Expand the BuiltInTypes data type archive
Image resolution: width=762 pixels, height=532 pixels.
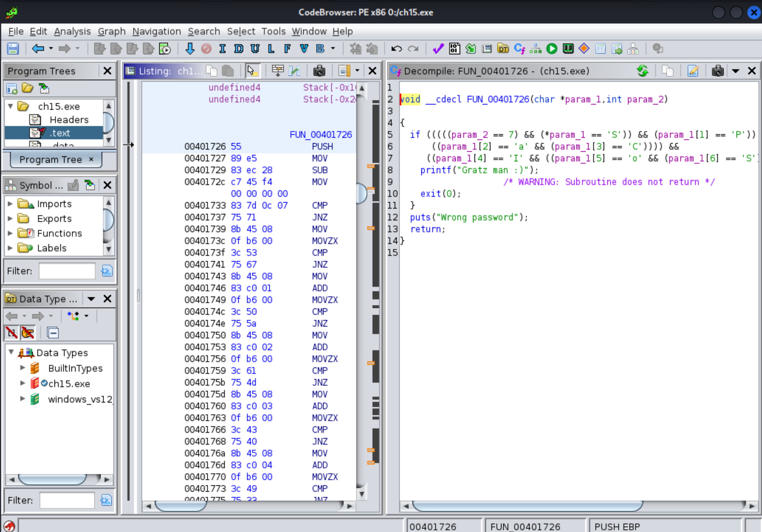coord(23,367)
